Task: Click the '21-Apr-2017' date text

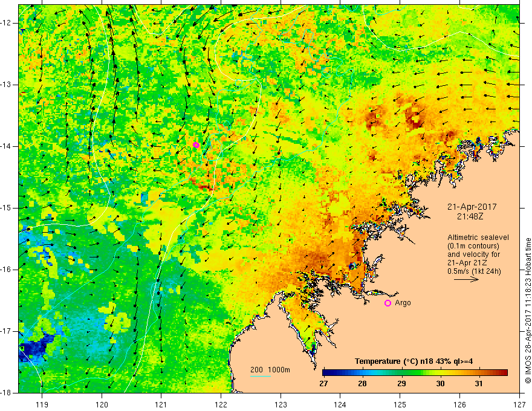Action: [472, 207]
